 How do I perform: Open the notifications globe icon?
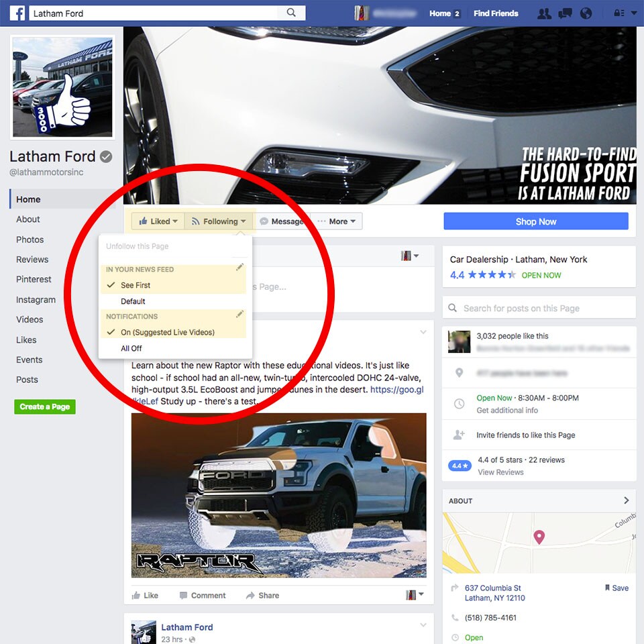coord(586,13)
